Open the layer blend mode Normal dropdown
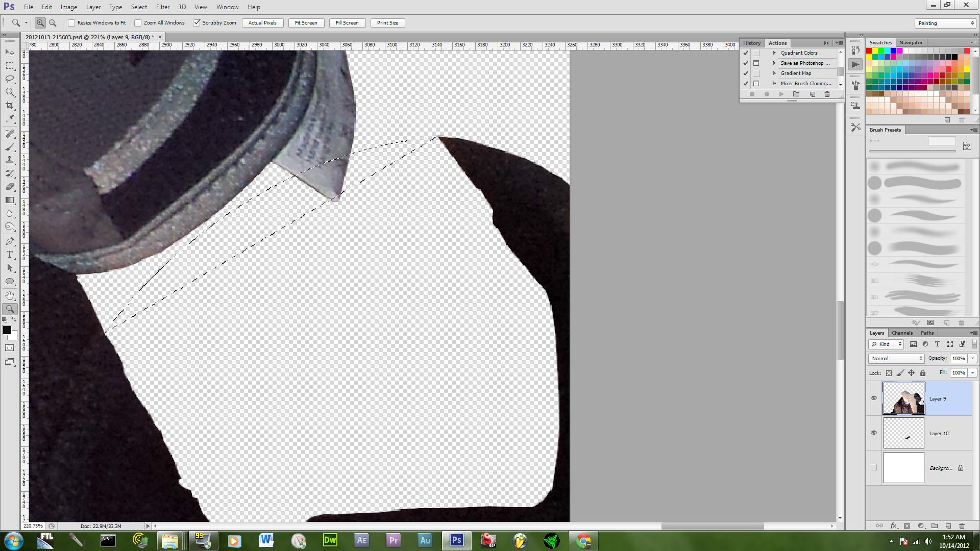980x551 pixels. 897,358
